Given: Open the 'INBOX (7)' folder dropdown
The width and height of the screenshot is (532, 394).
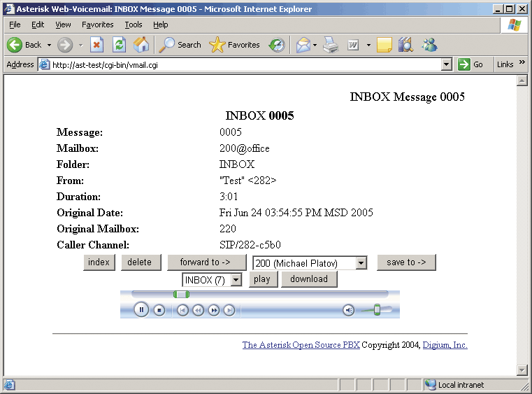Looking at the screenshot, I should [x=212, y=280].
